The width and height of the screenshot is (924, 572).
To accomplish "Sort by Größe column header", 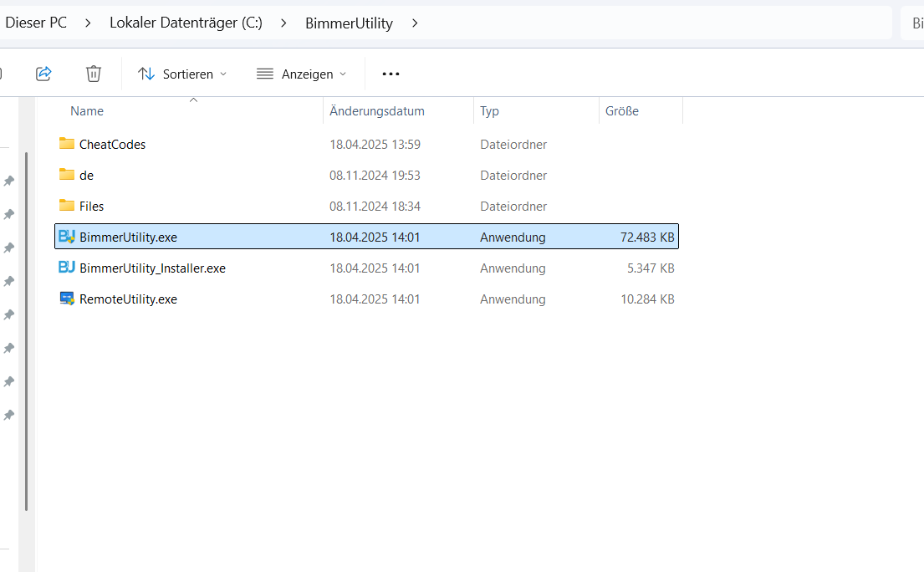I will click(x=621, y=111).
